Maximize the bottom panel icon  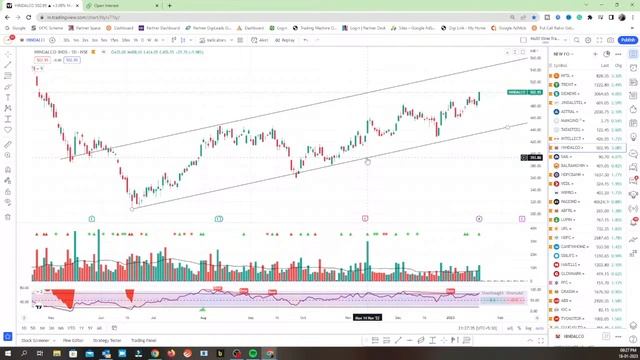[x=541, y=340]
